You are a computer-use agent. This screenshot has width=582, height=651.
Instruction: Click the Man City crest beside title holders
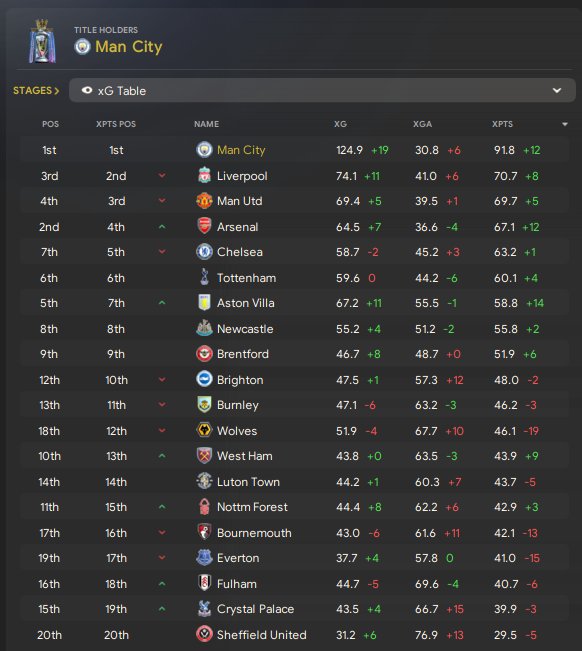(82, 46)
